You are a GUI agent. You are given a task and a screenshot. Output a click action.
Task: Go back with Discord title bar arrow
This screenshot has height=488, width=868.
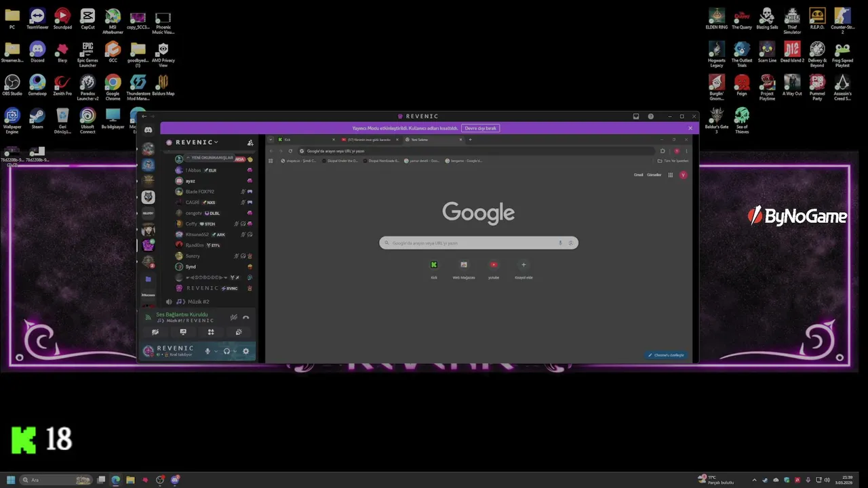pos(144,117)
